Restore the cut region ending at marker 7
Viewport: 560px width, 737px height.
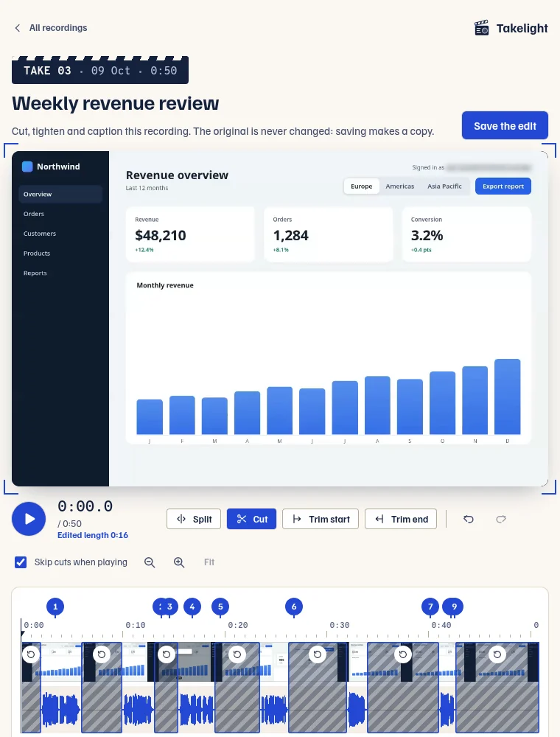[402, 654]
